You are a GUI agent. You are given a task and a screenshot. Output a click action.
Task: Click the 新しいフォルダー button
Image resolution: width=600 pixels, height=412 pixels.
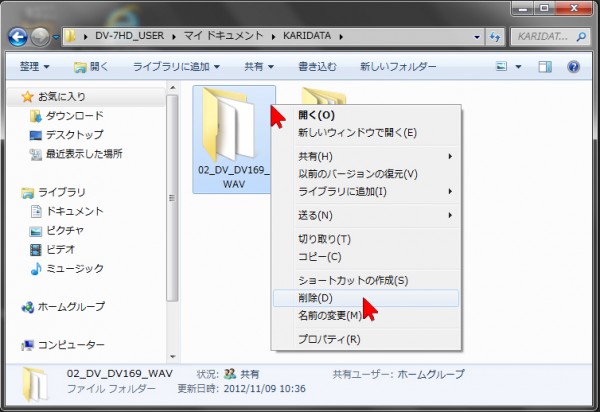pos(398,67)
